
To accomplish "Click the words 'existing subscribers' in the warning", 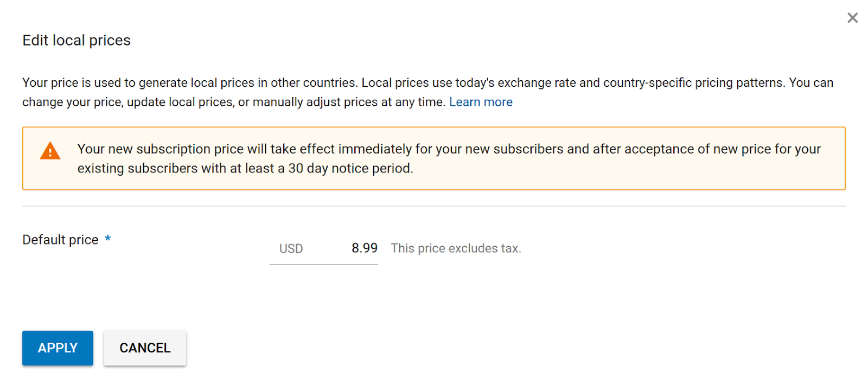I will point(137,169).
